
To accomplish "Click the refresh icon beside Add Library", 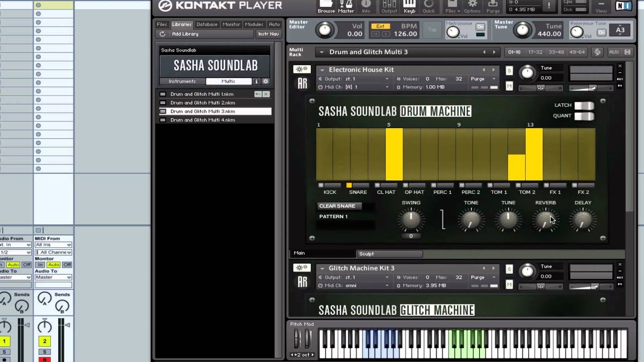I will pyautogui.click(x=162, y=34).
